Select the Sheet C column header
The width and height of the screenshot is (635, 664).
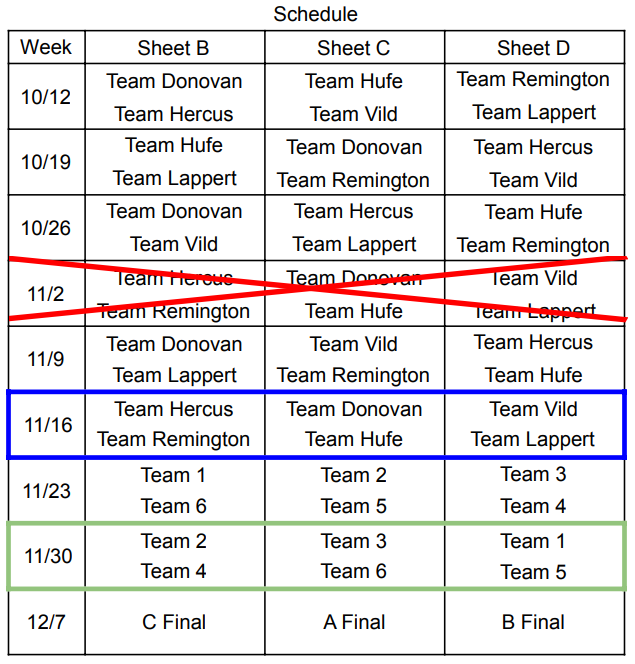pyautogui.click(x=354, y=48)
